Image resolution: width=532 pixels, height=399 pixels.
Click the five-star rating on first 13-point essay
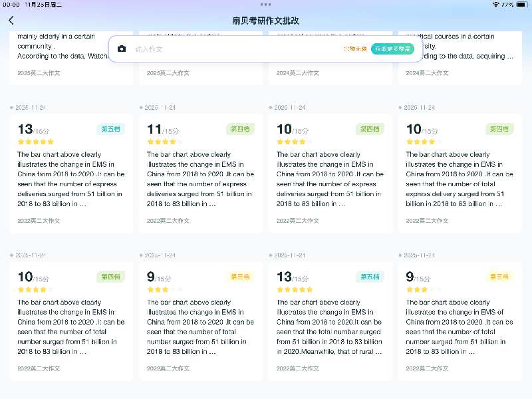click(36, 142)
